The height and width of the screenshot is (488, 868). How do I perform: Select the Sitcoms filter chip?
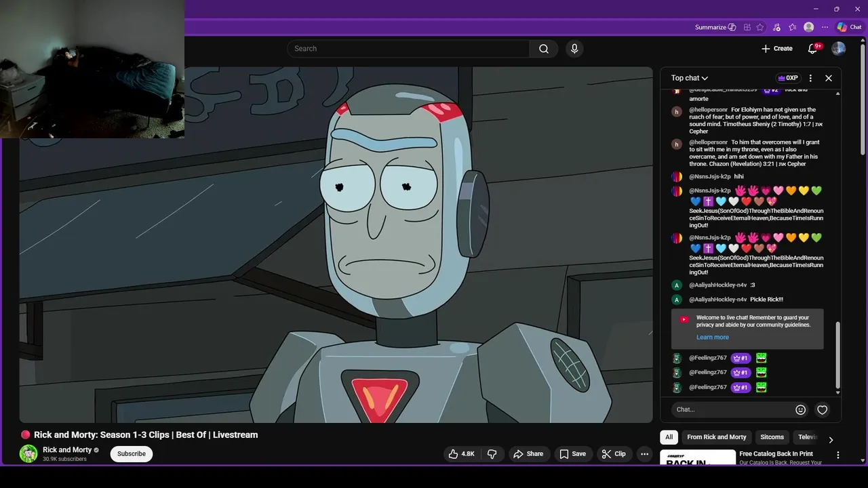pos(772,437)
